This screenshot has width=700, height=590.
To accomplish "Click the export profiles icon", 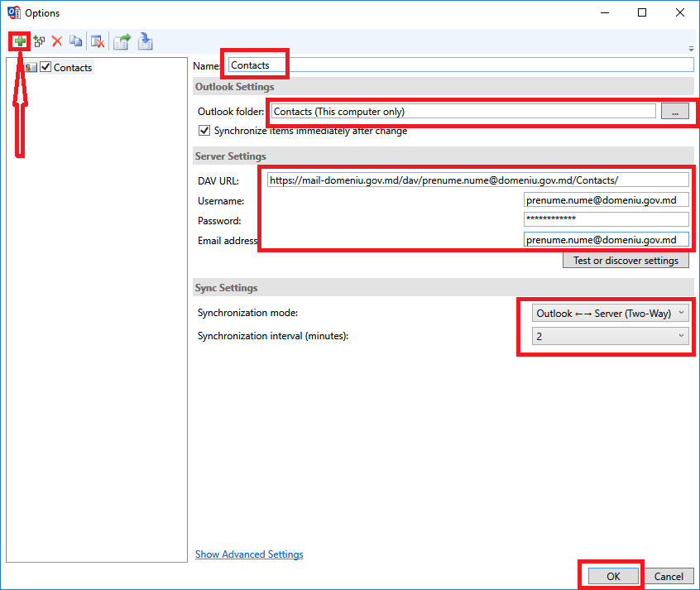I will click(122, 41).
